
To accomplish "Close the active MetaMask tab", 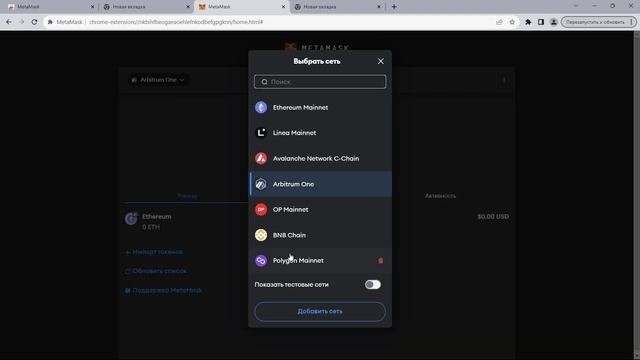I will pos(283,7).
